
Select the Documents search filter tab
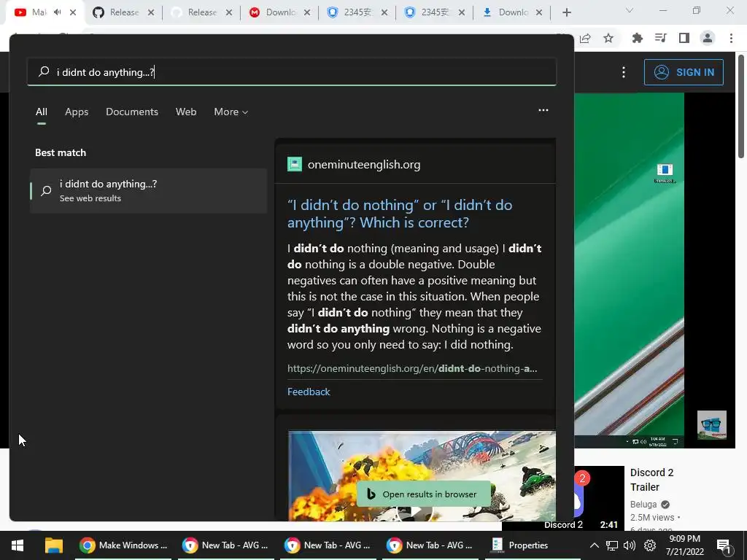pos(132,112)
